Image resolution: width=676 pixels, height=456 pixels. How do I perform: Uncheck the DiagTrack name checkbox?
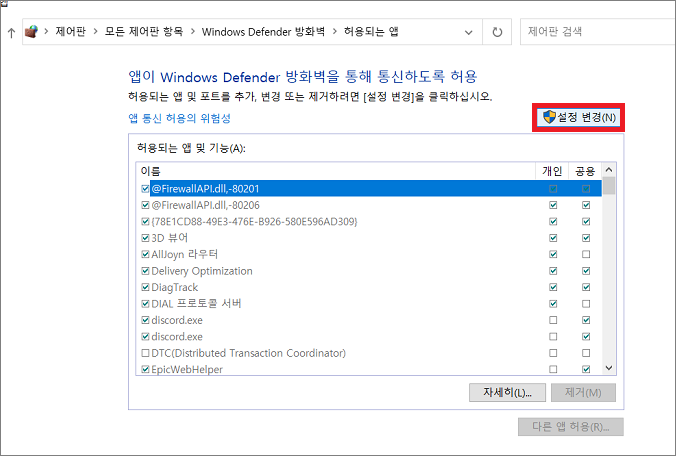[145, 287]
